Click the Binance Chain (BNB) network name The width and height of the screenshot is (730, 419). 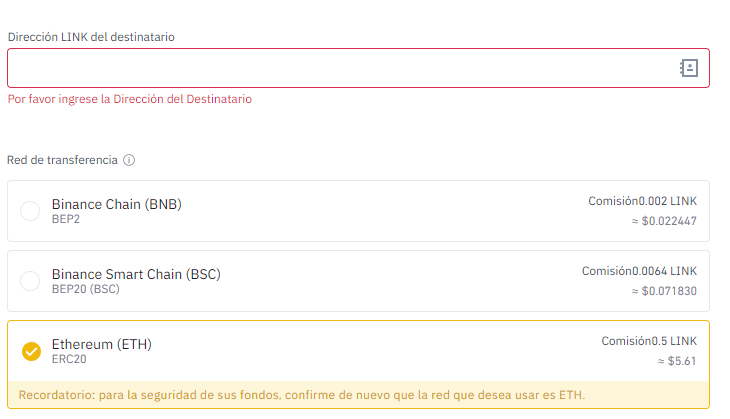point(116,204)
